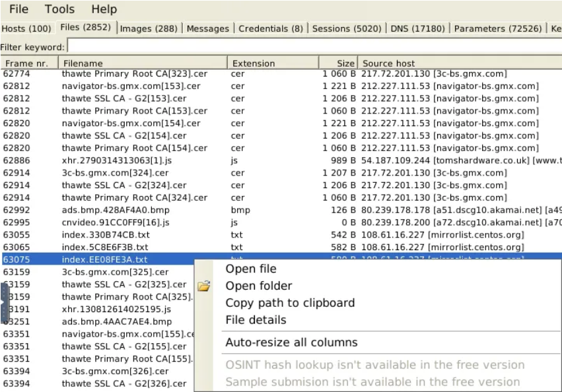Select row thawte Primary Root CA[153].cer
Viewport: 562px width, 392px height.
pyautogui.click(x=281, y=111)
